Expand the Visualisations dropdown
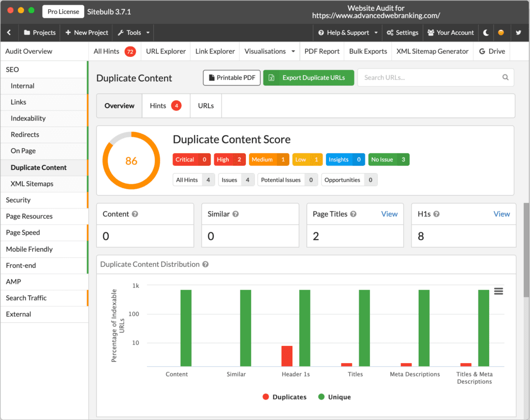Screen dimensions: 530x420 pyautogui.click(x=269, y=51)
